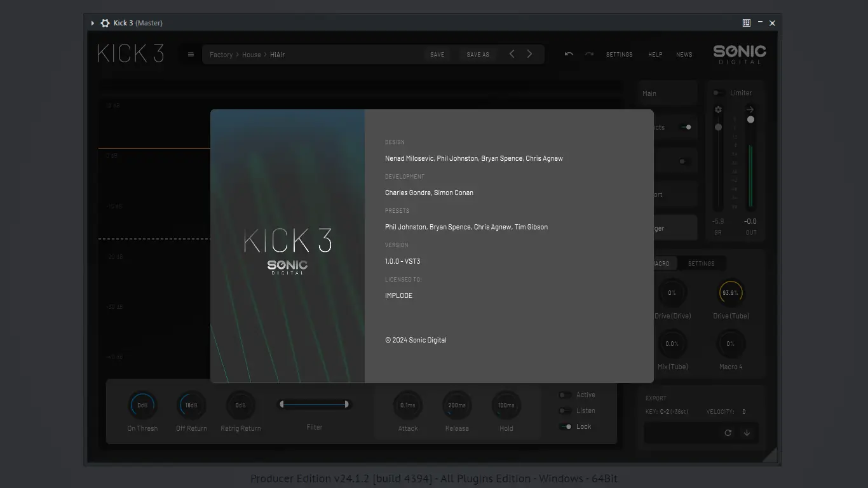Click the Producer Edition version text
868x488 pixels.
(x=434, y=478)
